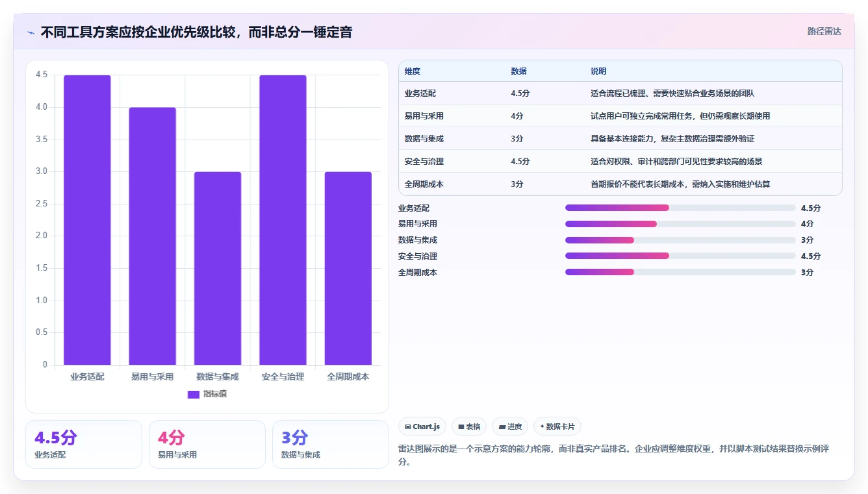The image size is (868, 494).
Task: Open the 4.5分 业务适配 data card
Action: click(84, 444)
